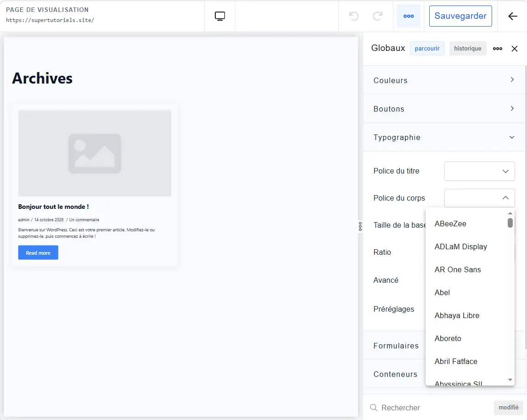Click the modifié filter button
Screen dimensions: 527x420
click(508, 408)
